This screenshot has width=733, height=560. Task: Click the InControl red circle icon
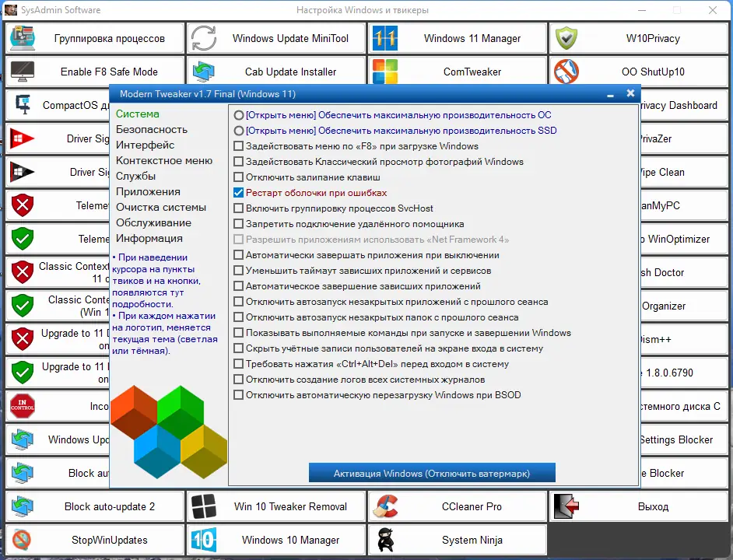pos(23,406)
